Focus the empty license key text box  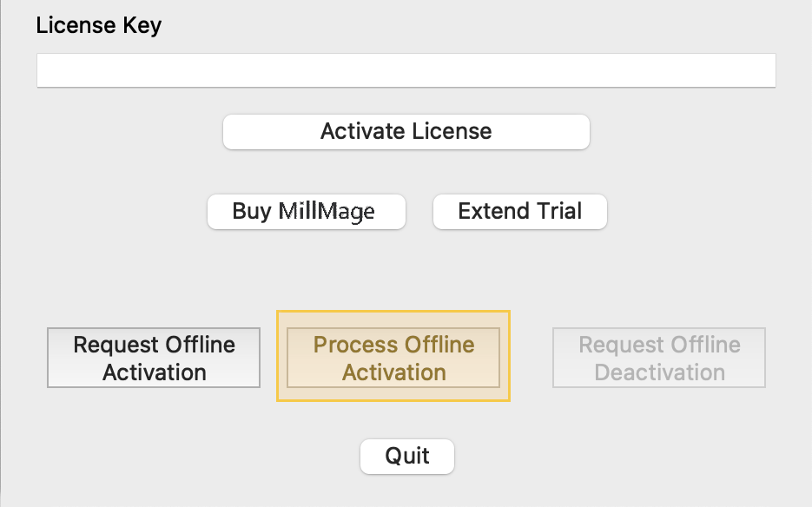coord(406,70)
